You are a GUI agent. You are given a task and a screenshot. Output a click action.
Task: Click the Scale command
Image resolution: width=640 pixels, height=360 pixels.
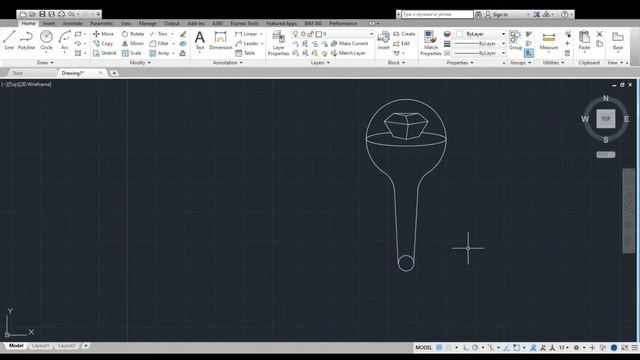[131, 53]
